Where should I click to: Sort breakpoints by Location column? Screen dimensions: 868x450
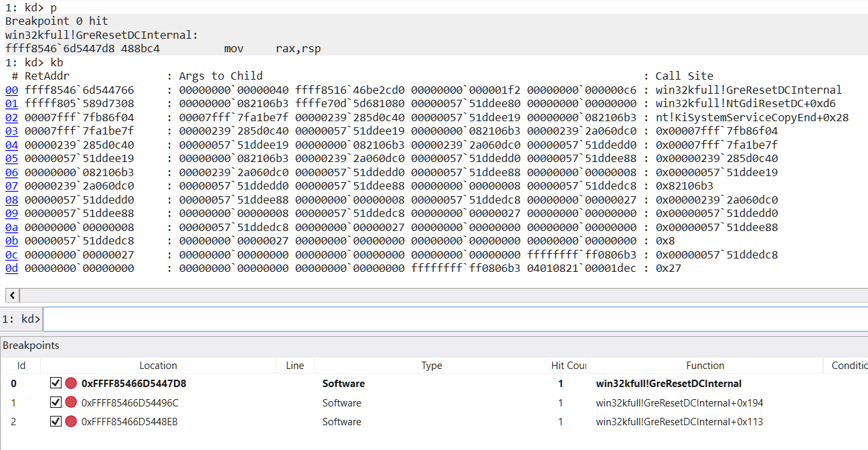tap(159, 366)
